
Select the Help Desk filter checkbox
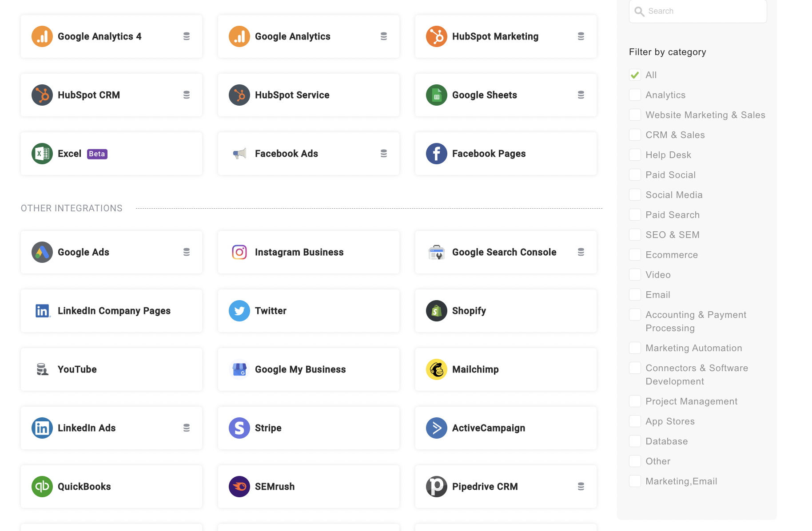635,155
